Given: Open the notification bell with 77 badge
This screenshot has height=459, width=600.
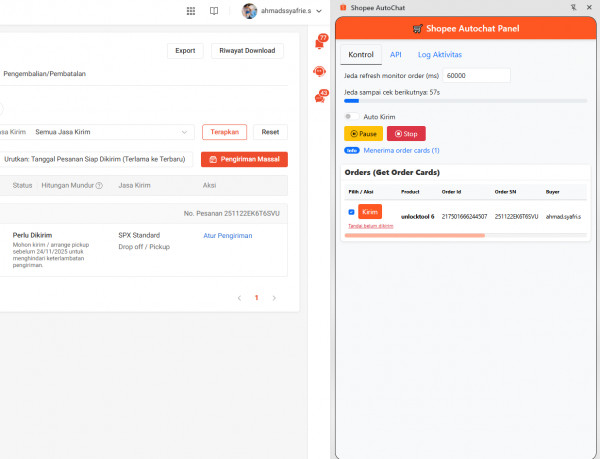Looking at the screenshot, I should pos(320,43).
